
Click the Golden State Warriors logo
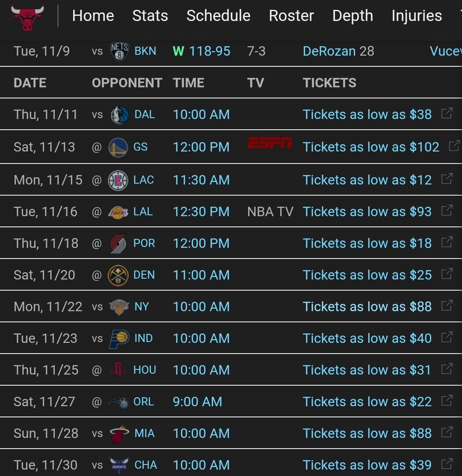(118, 147)
